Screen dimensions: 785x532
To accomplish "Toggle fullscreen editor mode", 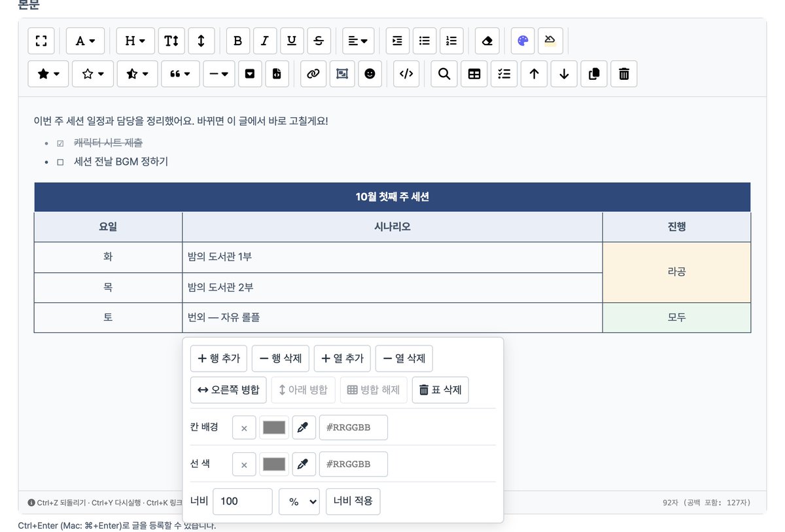I will point(41,41).
